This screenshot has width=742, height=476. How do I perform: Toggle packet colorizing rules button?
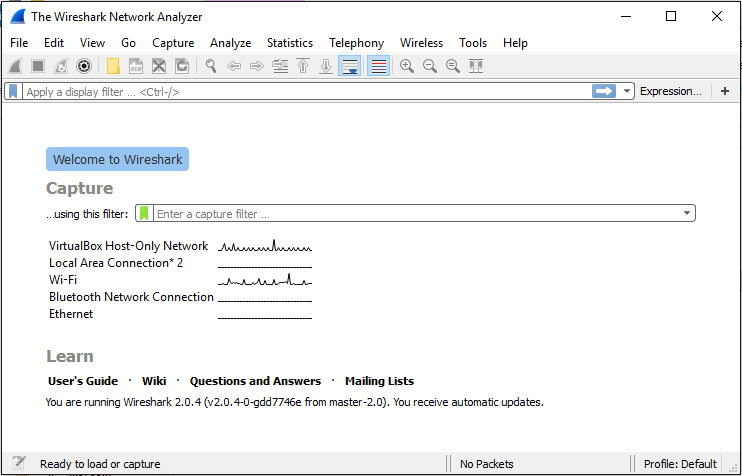[x=379, y=66]
